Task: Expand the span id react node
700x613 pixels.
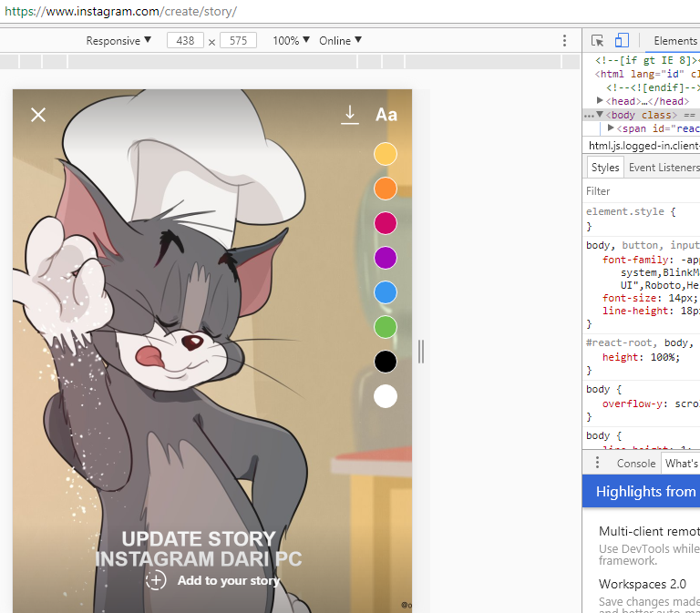Action: [x=612, y=128]
